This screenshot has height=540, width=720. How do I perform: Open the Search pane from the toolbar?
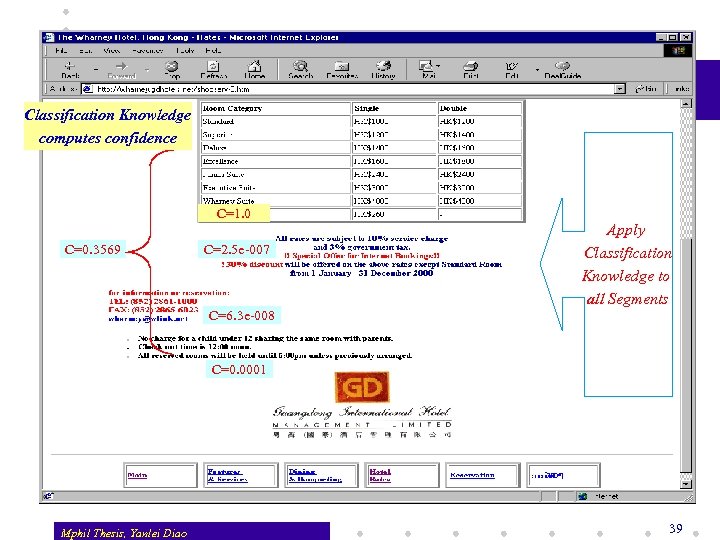tap(300, 70)
